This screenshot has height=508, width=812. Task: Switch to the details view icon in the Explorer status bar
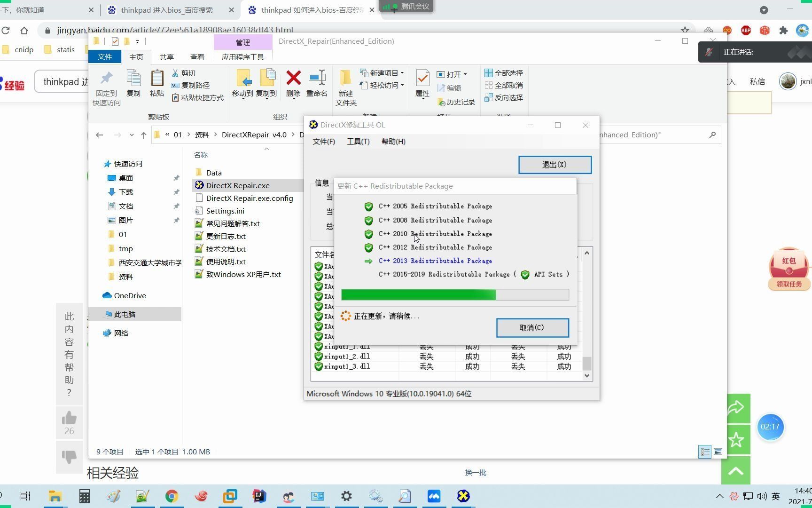(705, 452)
